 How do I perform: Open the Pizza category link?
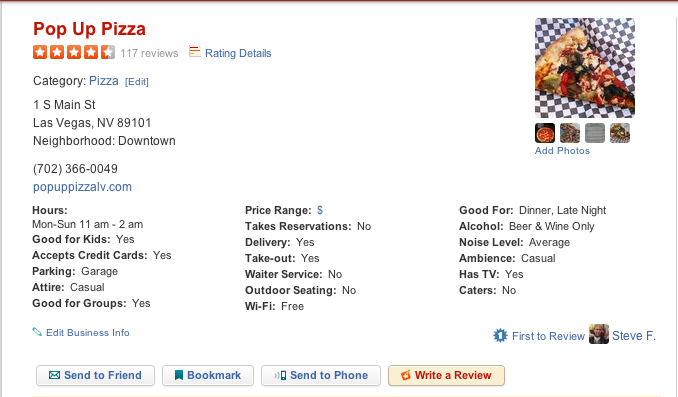(104, 81)
